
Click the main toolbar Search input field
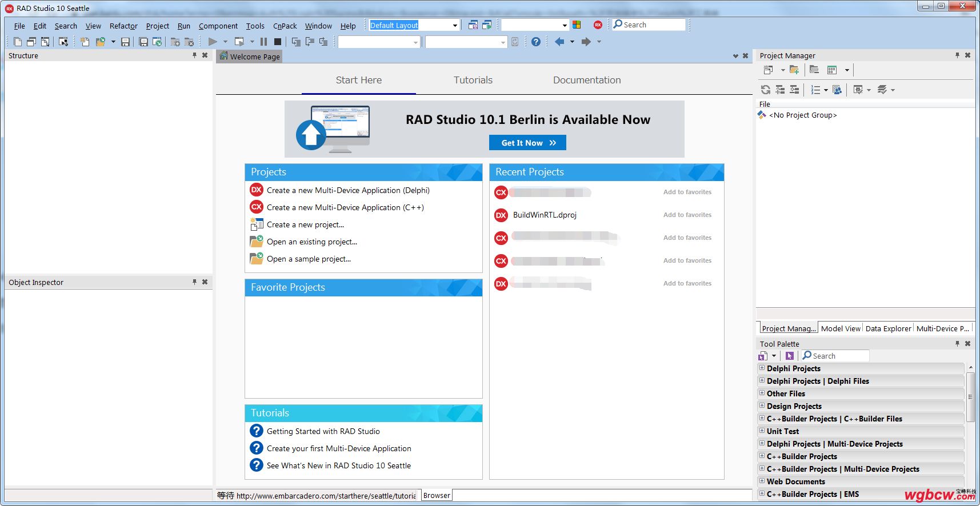[649, 25]
